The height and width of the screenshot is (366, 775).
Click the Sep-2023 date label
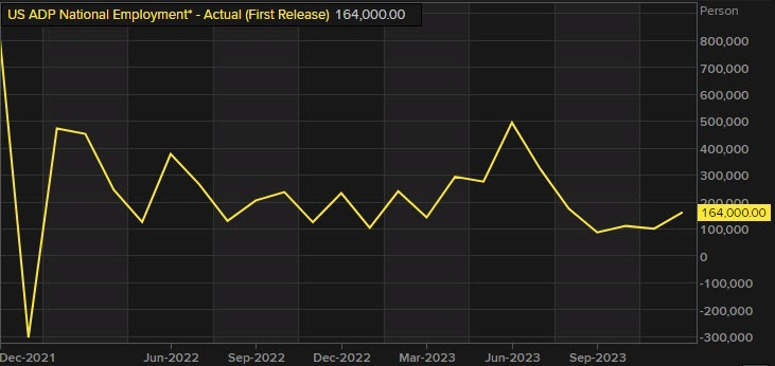pyautogui.click(x=597, y=356)
